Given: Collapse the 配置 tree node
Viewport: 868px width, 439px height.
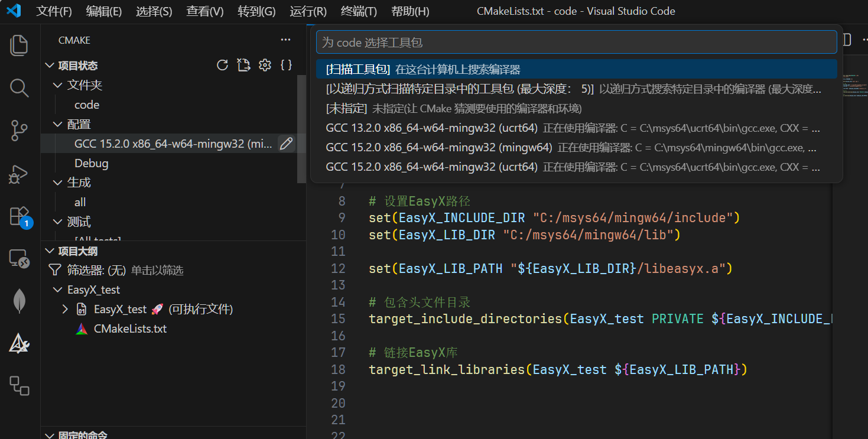Looking at the screenshot, I should pyautogui.click(x=58, y=124).
